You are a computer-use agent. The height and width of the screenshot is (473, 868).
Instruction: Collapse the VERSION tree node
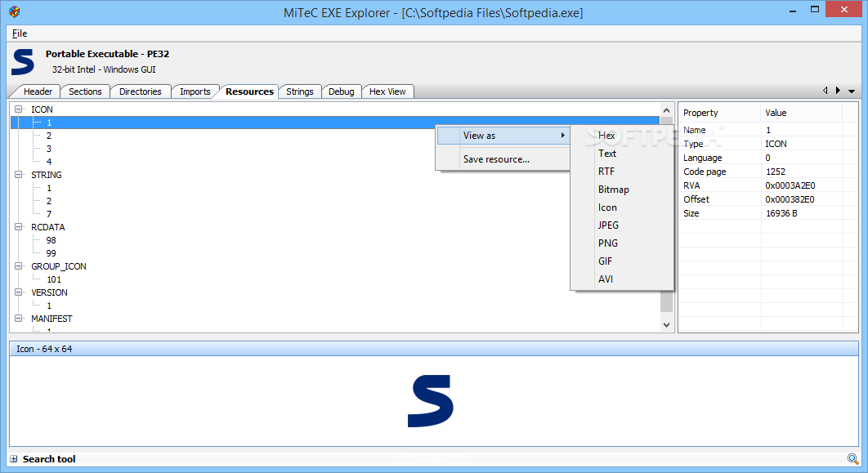18,292
